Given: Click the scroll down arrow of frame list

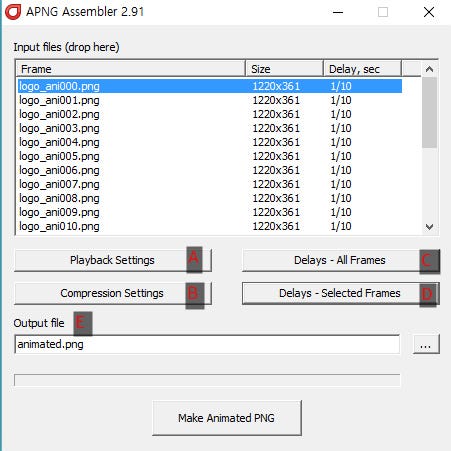Looking at the screenshot, I should pos(429,227).
